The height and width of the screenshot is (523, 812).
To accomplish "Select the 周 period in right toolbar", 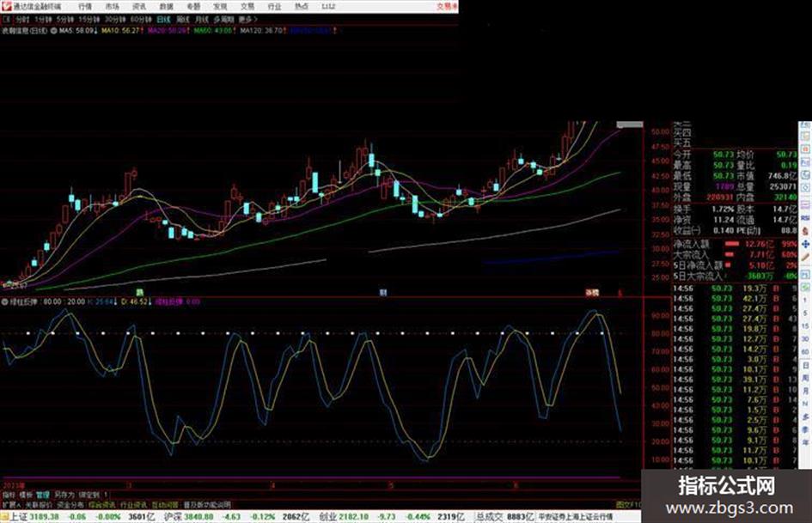I will (805, 378).
